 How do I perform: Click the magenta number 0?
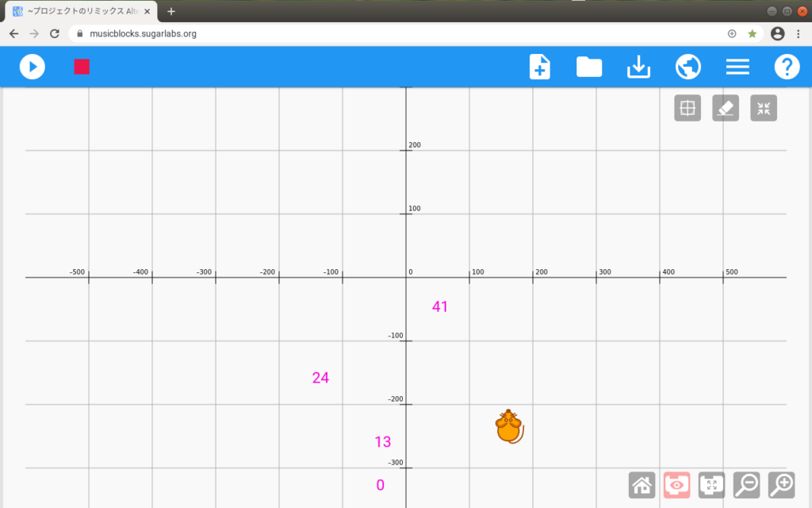[x=380, y=485]
